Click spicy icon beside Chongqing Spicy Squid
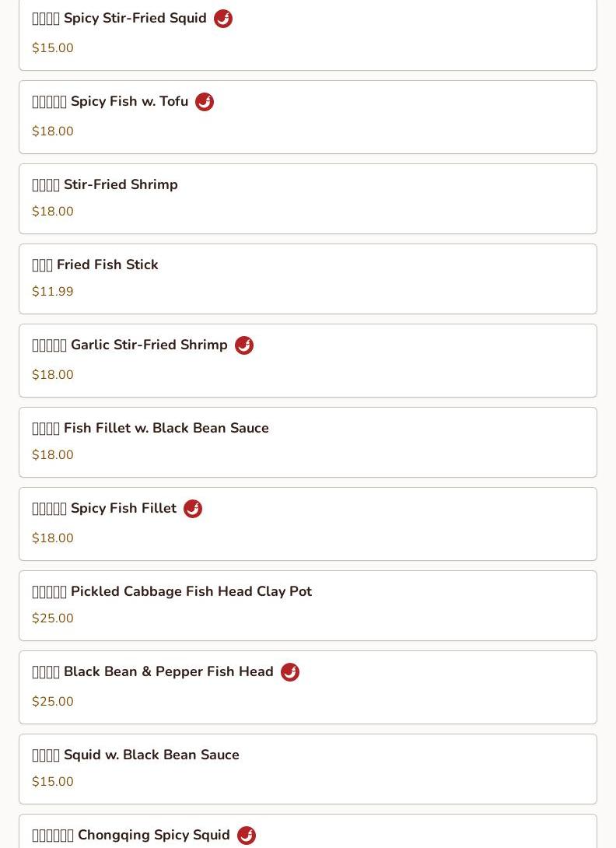The width and height of the screenshot is (616, 848). click(247, 836)
